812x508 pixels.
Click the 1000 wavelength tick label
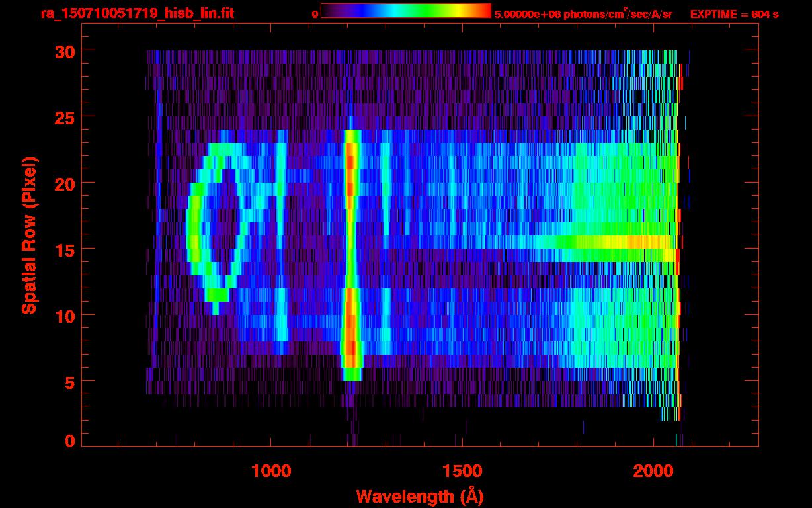271,471
